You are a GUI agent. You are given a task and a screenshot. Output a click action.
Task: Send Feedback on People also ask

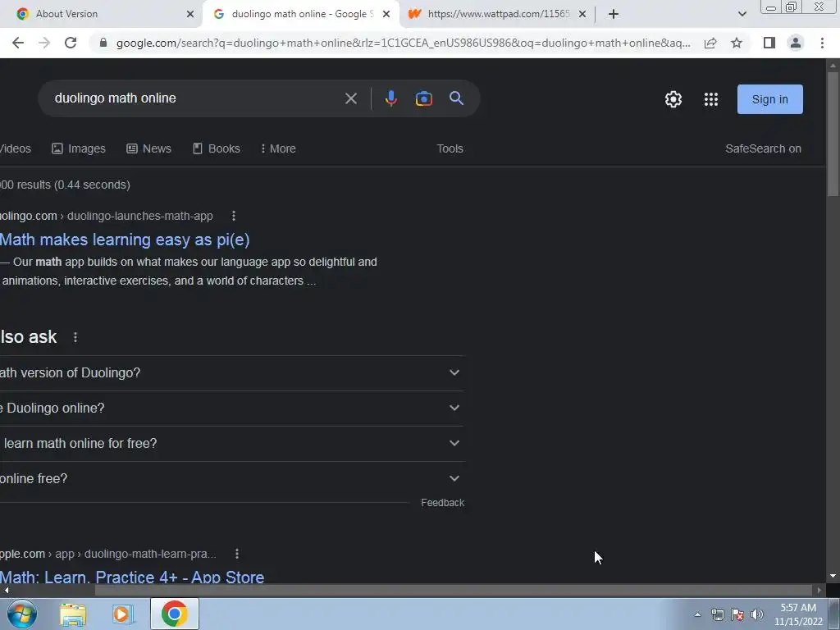(x=442, y=503)
